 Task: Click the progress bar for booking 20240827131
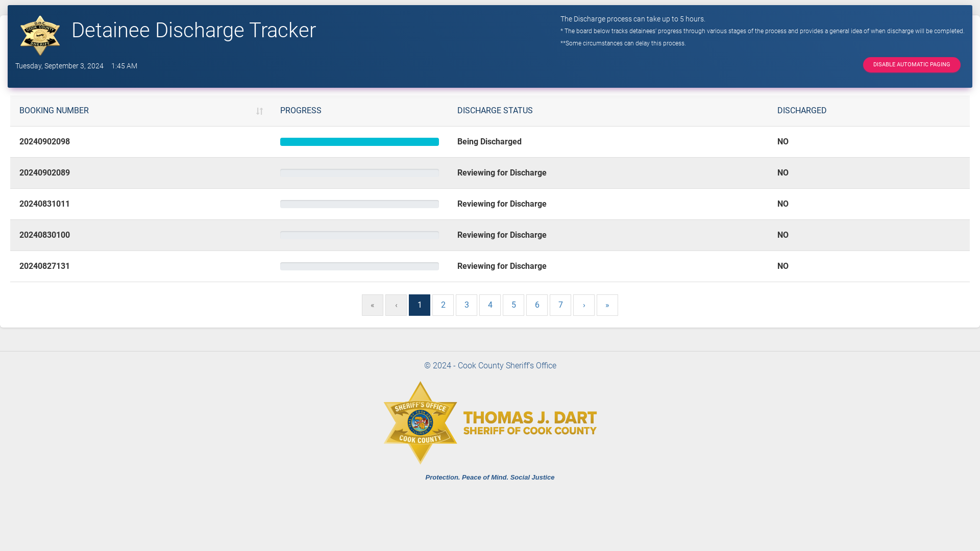click(359, 266)
